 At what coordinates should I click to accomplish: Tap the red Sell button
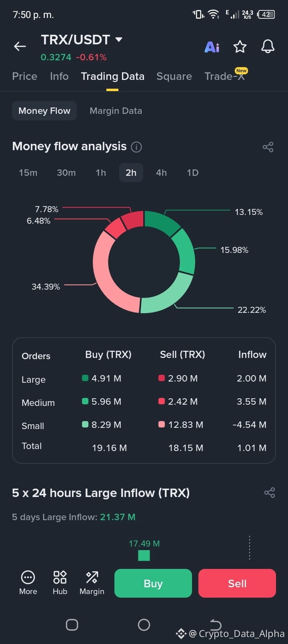[x=237, y=583]
